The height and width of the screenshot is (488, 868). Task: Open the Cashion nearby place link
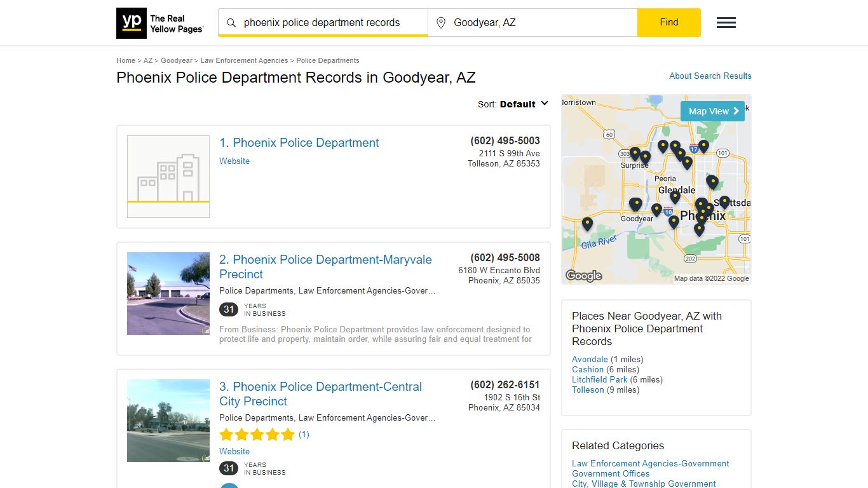pyautogui.click(x=588, y=370)
